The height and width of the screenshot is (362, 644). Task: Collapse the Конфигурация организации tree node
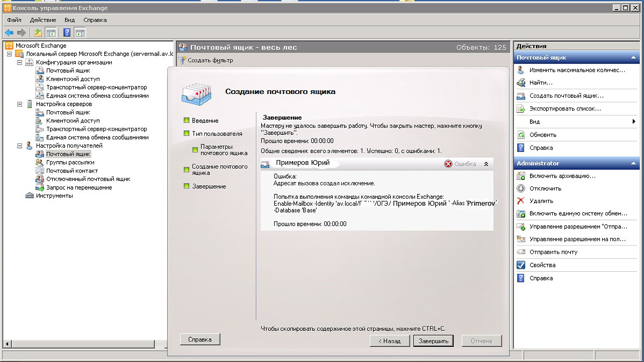[x=19, y=62]
